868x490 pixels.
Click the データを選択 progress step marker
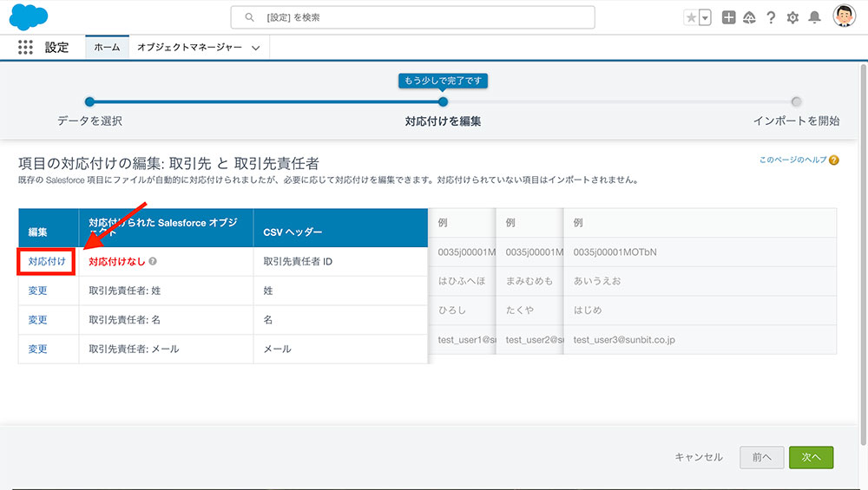[89, 101]
